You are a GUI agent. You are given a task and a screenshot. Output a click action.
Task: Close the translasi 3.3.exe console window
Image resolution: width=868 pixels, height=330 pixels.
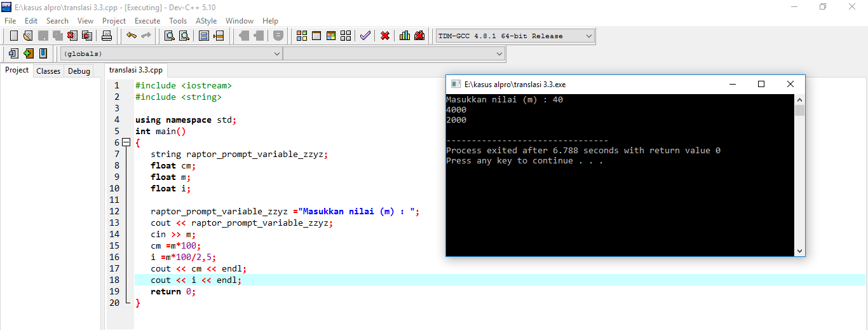point(790,84)
